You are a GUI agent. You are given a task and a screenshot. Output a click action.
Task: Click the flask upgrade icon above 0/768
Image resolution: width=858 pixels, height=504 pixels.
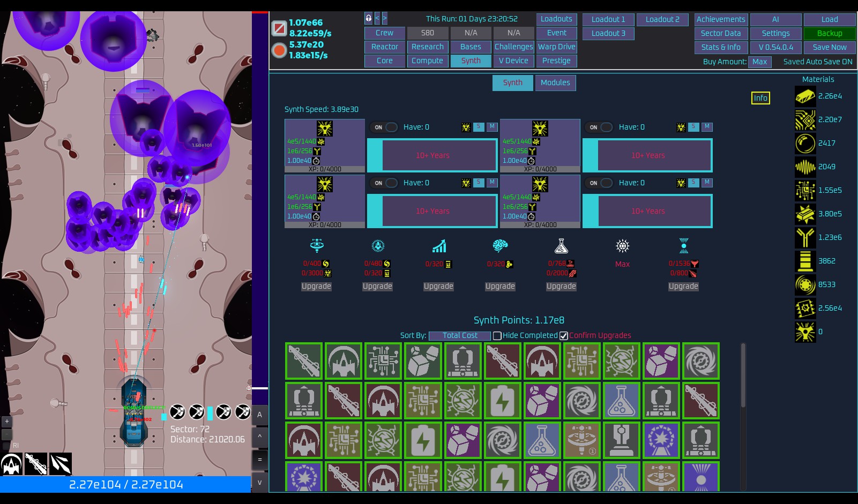coord(561,246)
